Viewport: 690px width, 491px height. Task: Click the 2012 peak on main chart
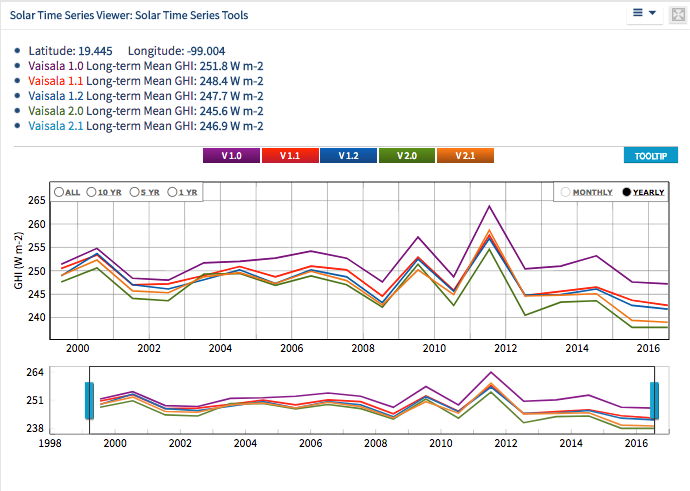click(x=489, y=207)
